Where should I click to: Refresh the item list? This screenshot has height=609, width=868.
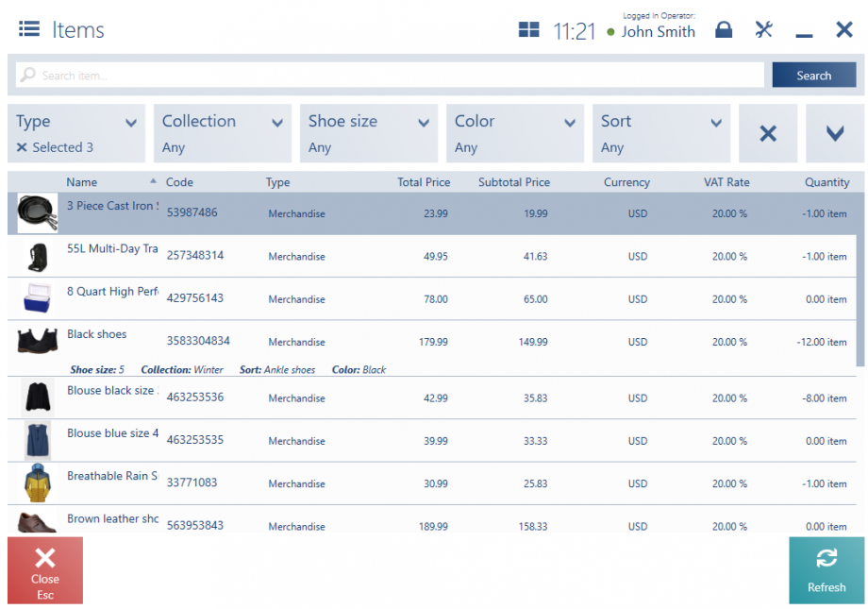[x=826, y=570]
